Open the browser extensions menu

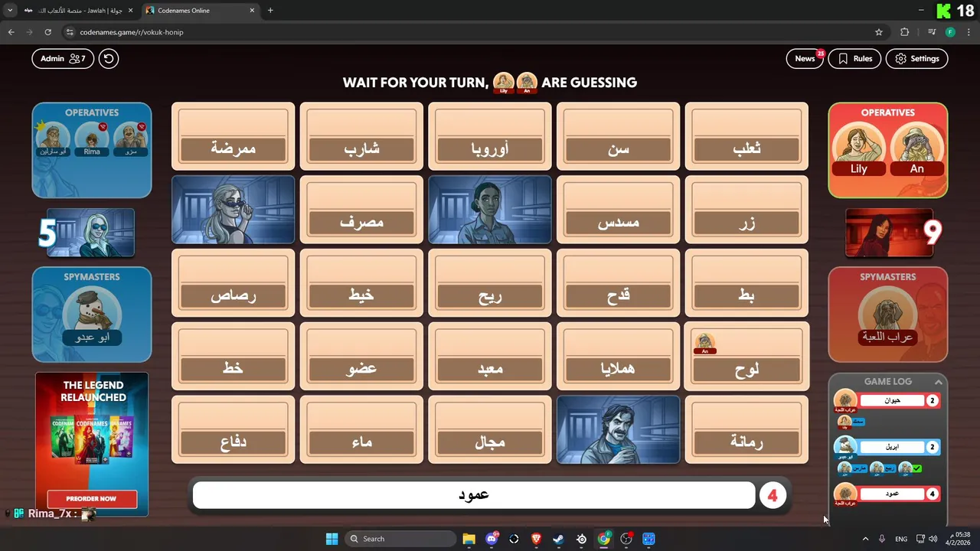coord(905,32)
